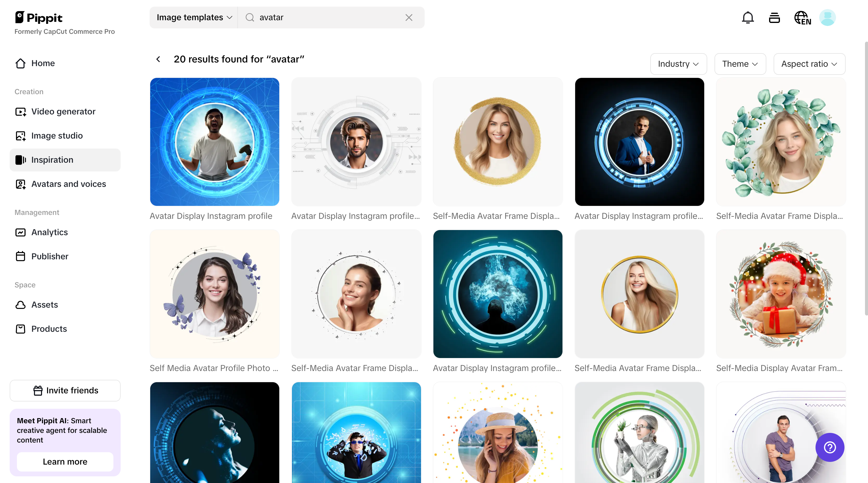
Task: Expand the Industry filter dropdown
Action: [678, 64]
